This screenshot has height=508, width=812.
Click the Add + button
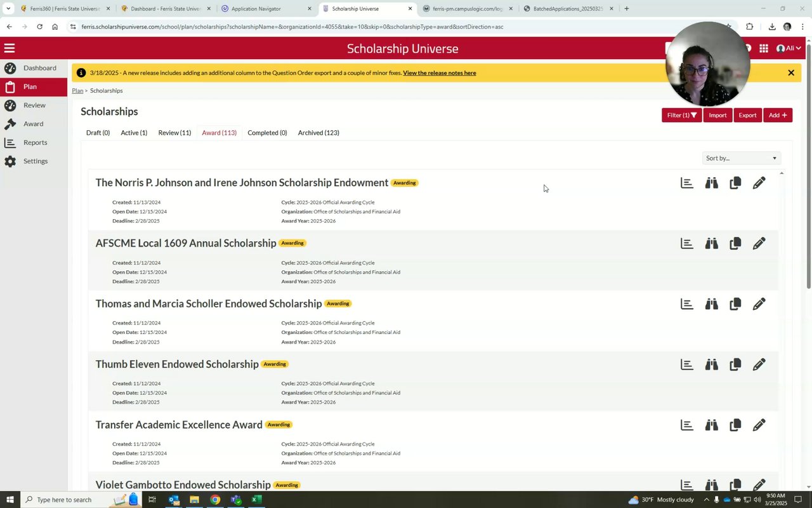(x=778, y=115)
